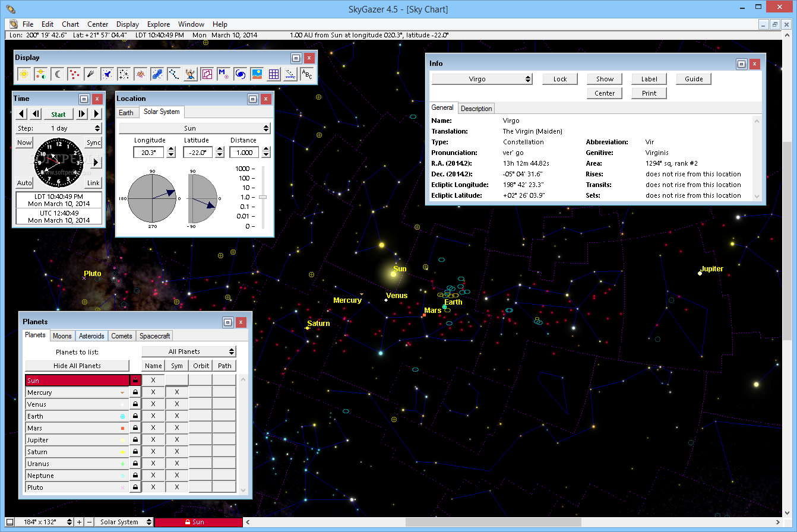Screen dimensions: 797x532
Task: Click the Guide button in Info panel
Action: (x=694, y=79)
